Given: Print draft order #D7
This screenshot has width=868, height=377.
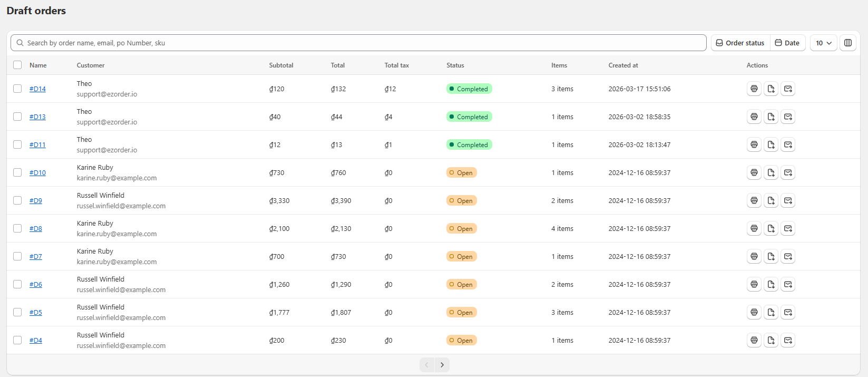Looking at the screenshot, I should (754, 256).
